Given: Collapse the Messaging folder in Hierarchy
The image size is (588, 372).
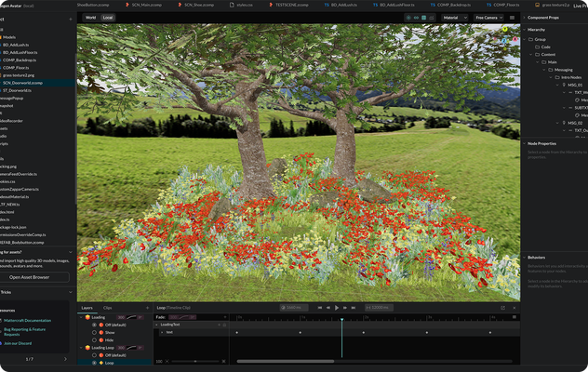Looking at the screenshot, I should [544, 70].
